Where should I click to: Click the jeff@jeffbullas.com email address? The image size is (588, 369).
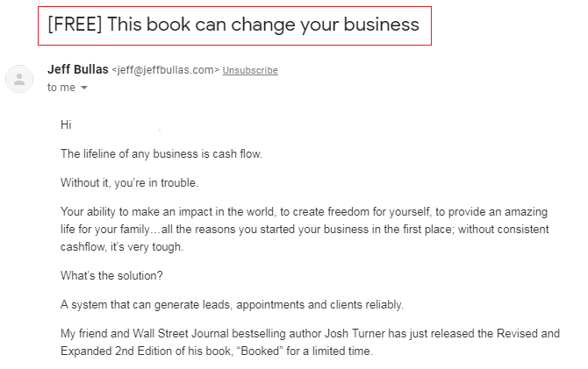[x=165, y=70]
